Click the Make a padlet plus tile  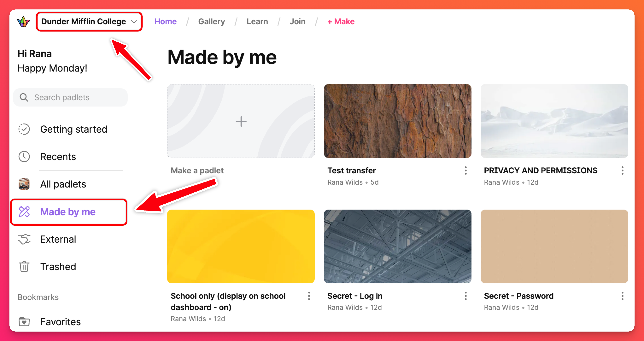[x=241, y=121]
